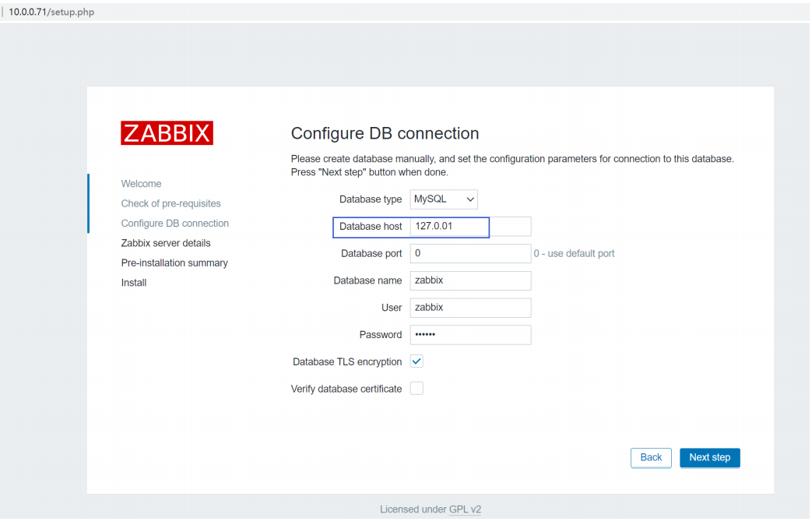The width and height of the screenshot is (812, 525).
Task: Enable Verify database certificate checkbox
Action: (417, 389)
